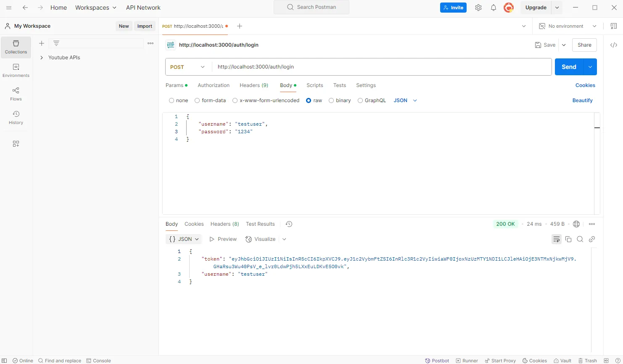The width and height of the screenshot is (623, 364).
Task: Send the login request
Action: (x=569, y=67)
